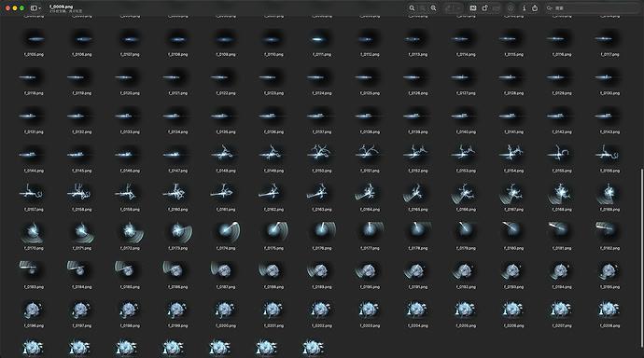Viewport: 644px width, 358px height.
Task: Select thumbnail f_0170.png
Action: tap(34, 233)
